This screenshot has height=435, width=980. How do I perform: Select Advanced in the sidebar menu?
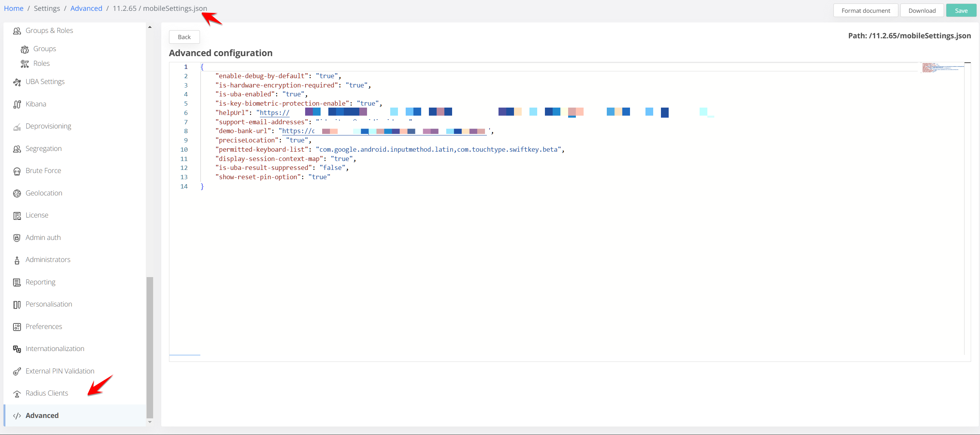tap(42, 415)
